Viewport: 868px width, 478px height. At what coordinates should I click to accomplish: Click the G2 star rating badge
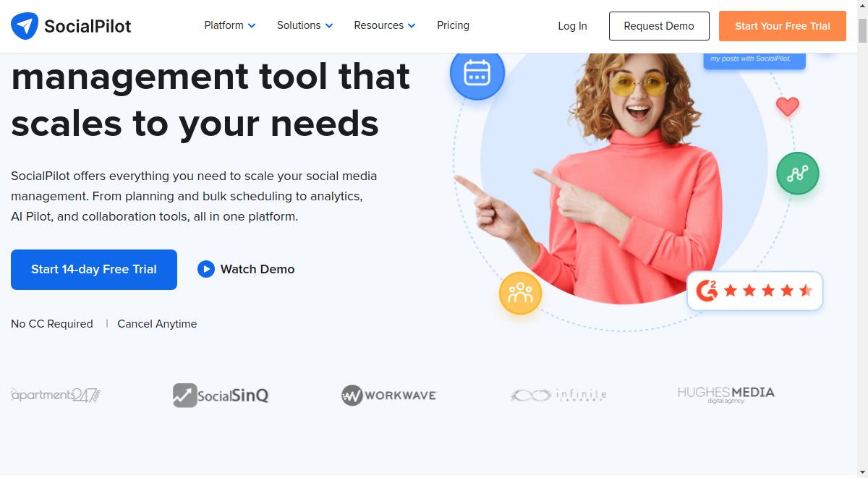(x=754, y=291)
